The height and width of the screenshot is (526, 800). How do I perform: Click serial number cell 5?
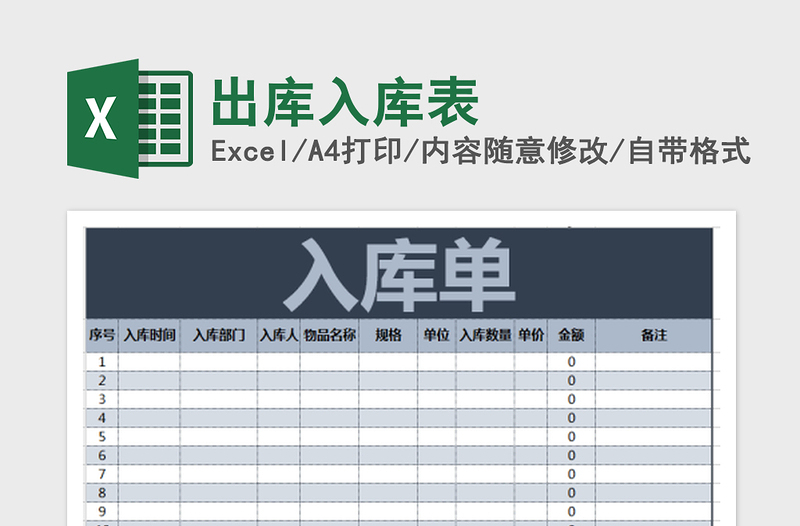coord(102,437)
